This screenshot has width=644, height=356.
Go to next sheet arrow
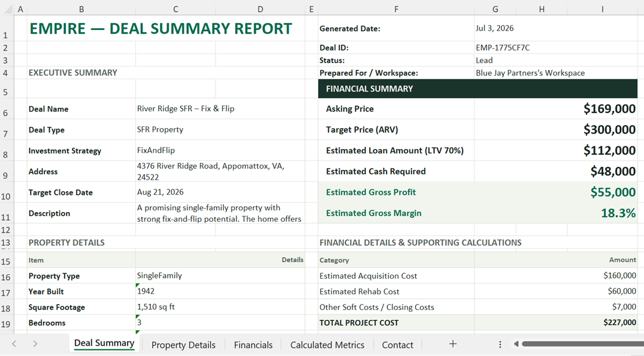(x=35, y=343)
